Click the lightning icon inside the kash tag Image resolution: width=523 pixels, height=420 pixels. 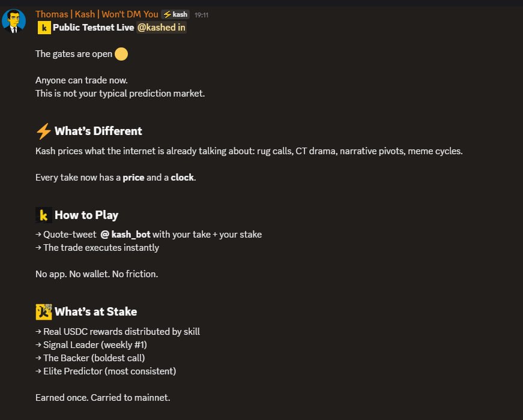click(168, 14)
